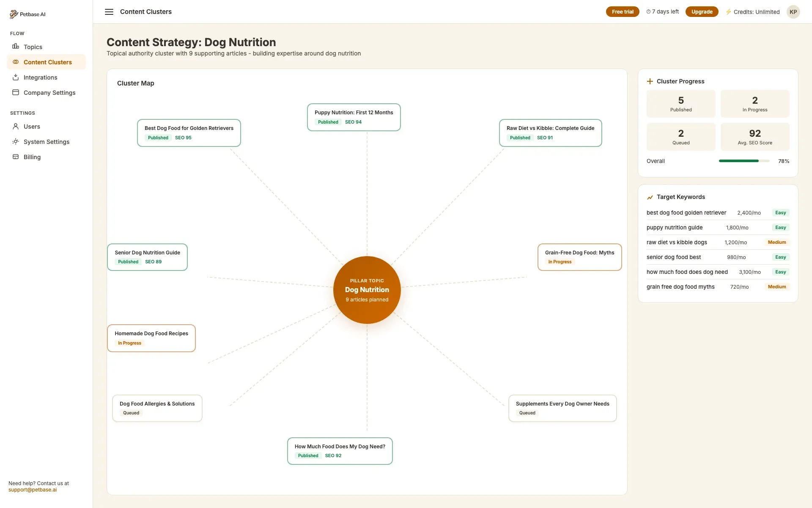Select the Dog Nutrition pillar topic circle

pyautogui.click(x=367, y=290)
